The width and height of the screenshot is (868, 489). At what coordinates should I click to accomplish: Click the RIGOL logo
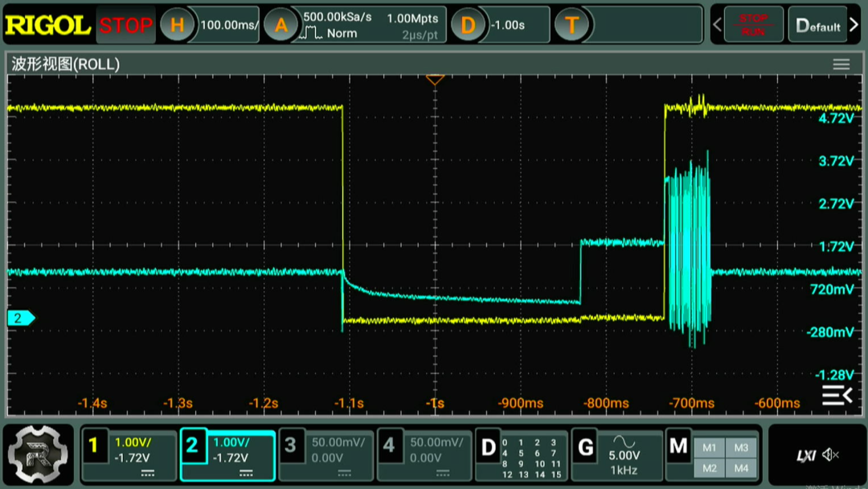coord(48,26)
